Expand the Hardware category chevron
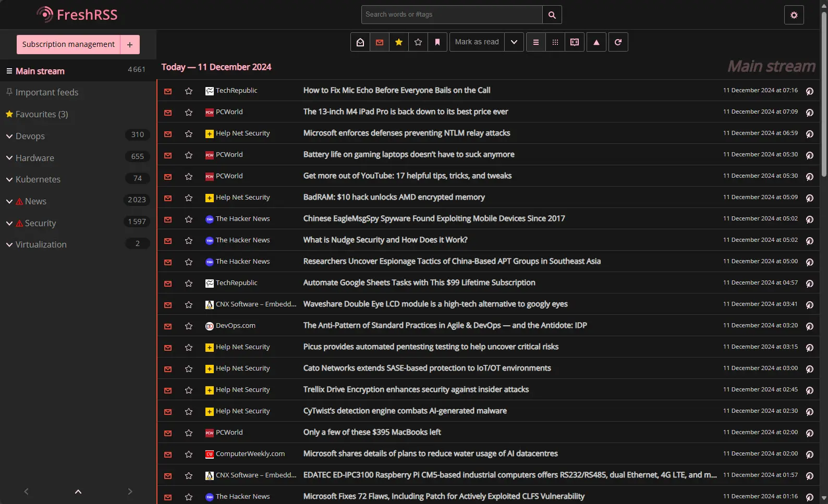Image resolution: width=828 pixels, height=504 pixels. coord(9,158)
